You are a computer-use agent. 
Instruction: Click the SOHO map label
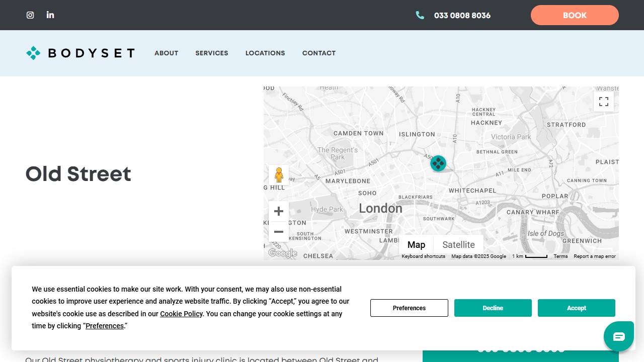click(367, 193)
